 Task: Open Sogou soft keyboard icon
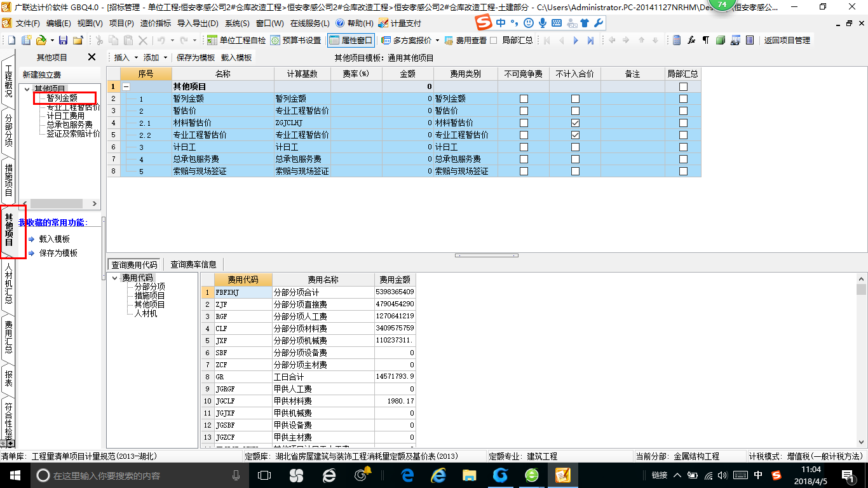click(x=557, y=23)
